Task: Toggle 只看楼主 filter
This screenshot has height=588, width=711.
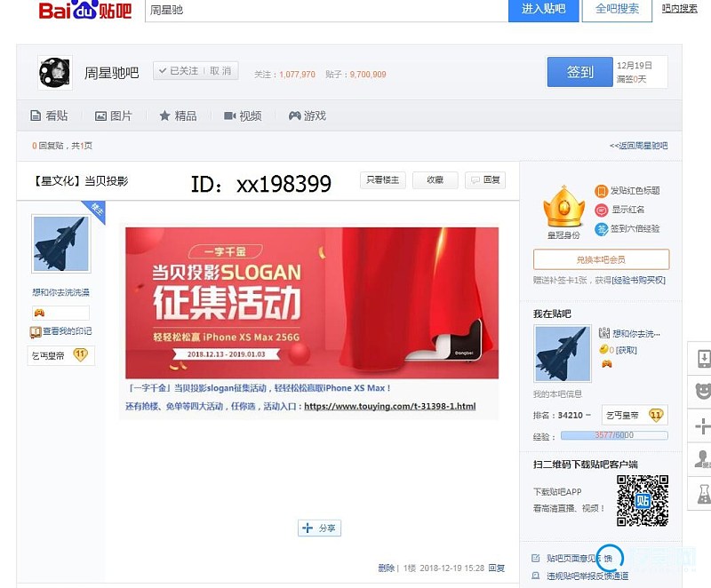Action: coord(383,179)
